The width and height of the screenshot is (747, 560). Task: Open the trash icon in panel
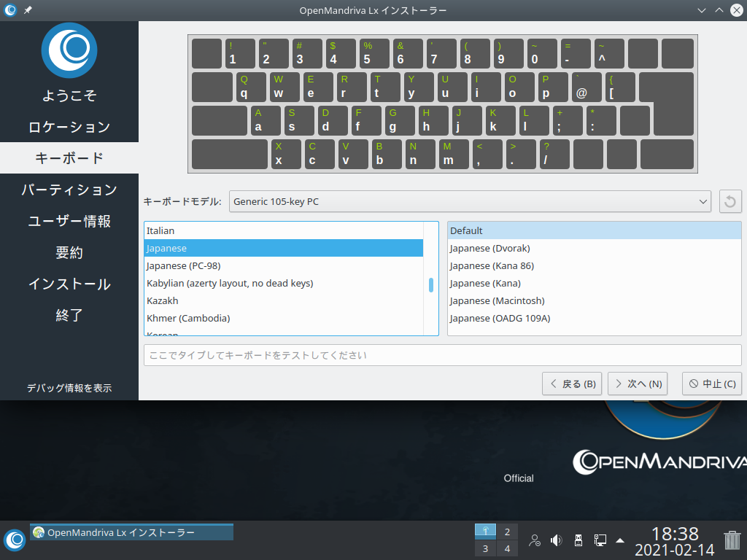point(732,540)
